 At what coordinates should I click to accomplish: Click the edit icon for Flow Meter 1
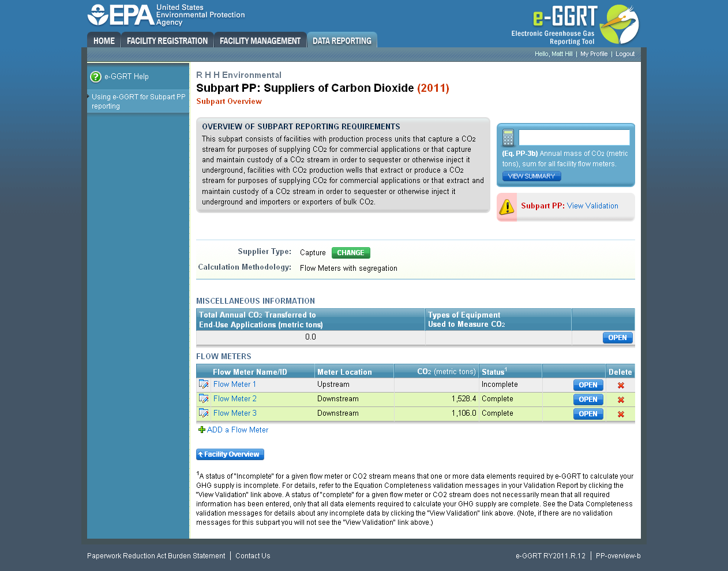point(204,385)
